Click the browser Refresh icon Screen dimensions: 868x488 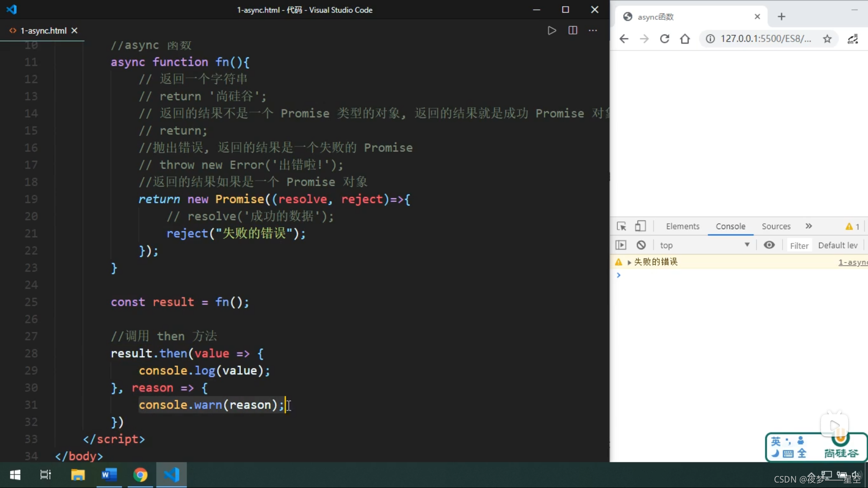[665, 39]
